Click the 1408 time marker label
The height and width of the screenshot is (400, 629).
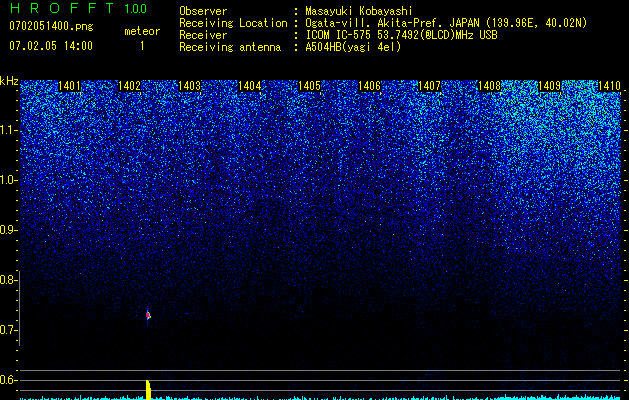point(489,86)
